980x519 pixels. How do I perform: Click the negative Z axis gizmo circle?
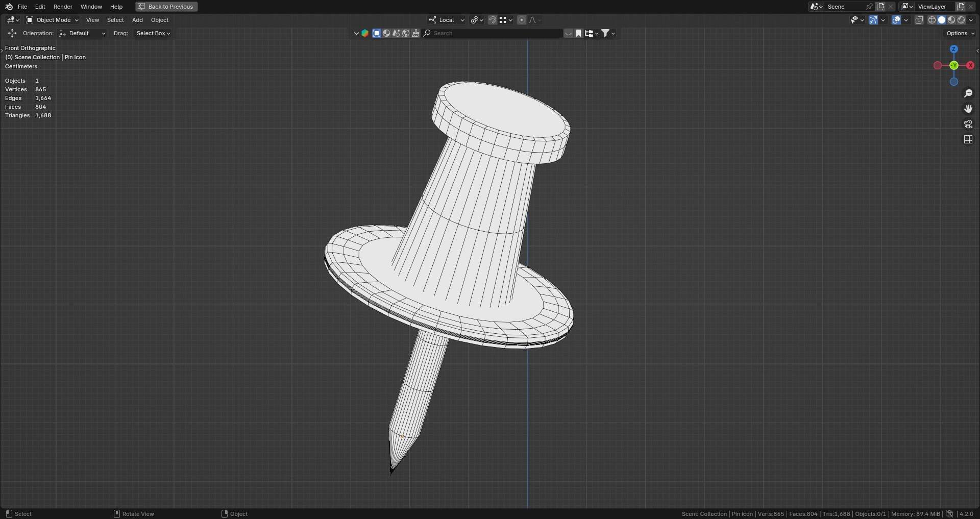tap(954, 82)
